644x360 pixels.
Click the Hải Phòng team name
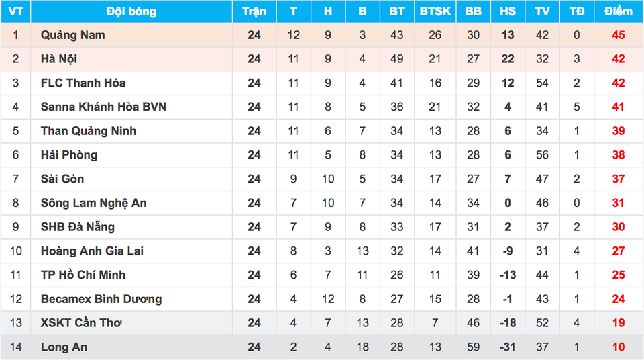[x=69, y=155]
